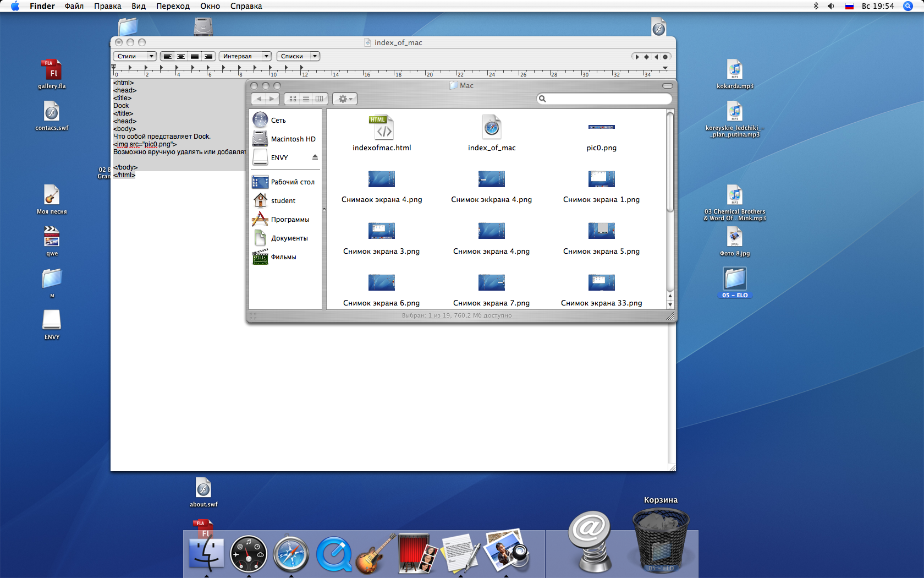Click the Finder forward arrow button

point(272,99)
